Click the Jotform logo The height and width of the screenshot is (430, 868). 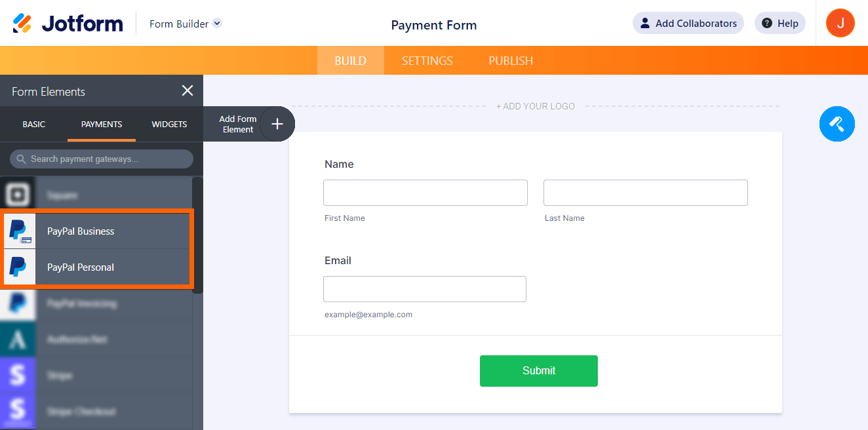68,24
